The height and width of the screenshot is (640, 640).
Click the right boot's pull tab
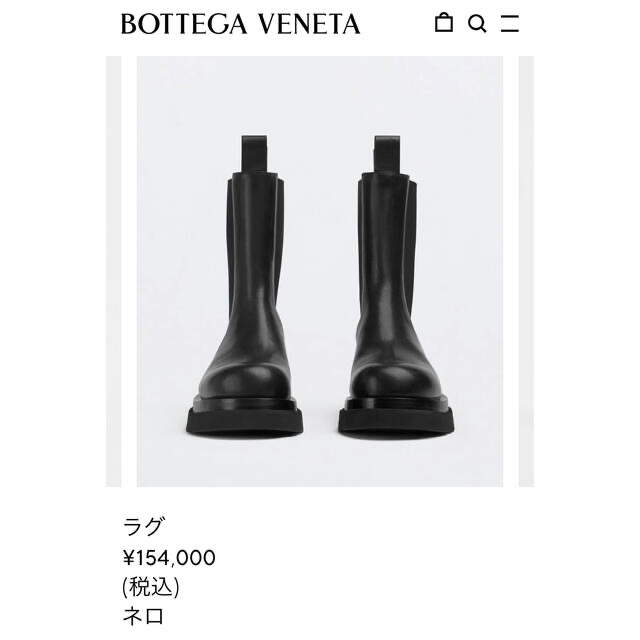(x=387, y=154)
